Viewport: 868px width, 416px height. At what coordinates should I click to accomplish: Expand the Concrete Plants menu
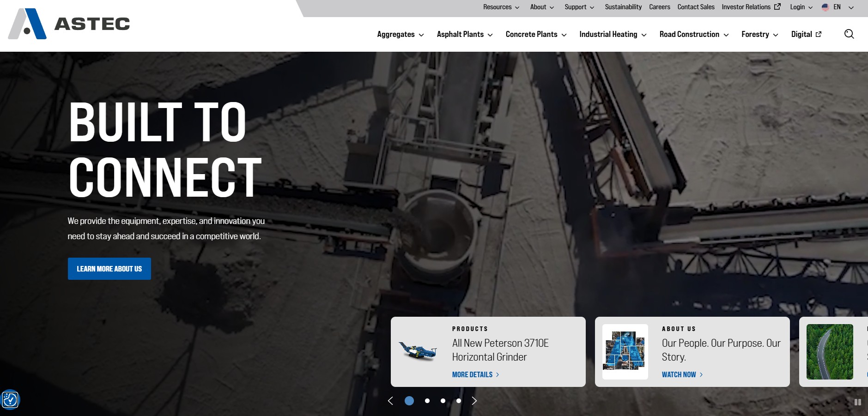pyautogui.click(x=536, y=34)
